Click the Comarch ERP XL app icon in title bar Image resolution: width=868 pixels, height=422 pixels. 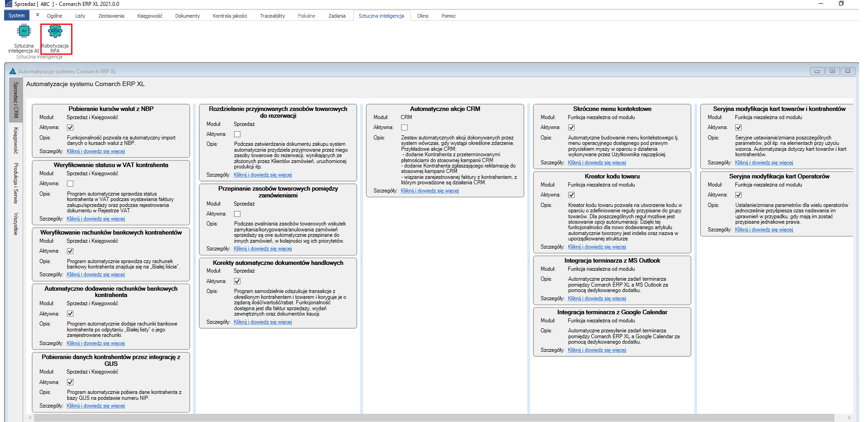[x=8, y=4]
